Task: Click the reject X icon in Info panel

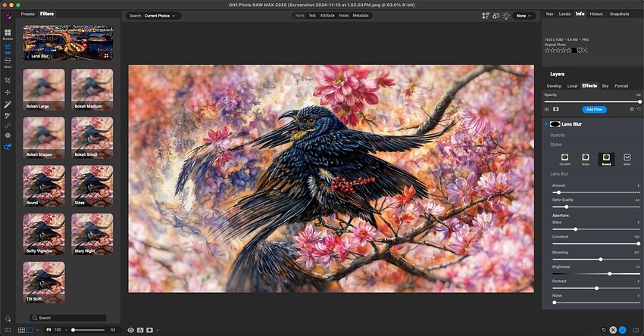Action: (585, 51)
